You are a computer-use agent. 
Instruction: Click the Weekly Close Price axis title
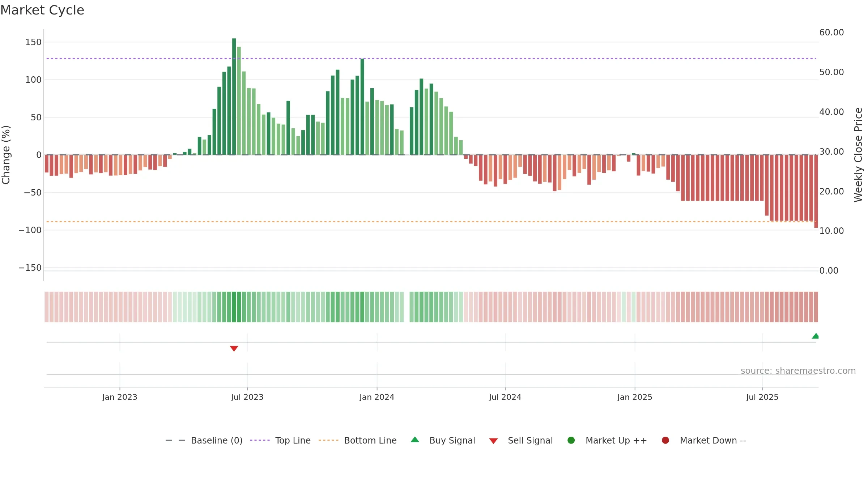(858, 155)
